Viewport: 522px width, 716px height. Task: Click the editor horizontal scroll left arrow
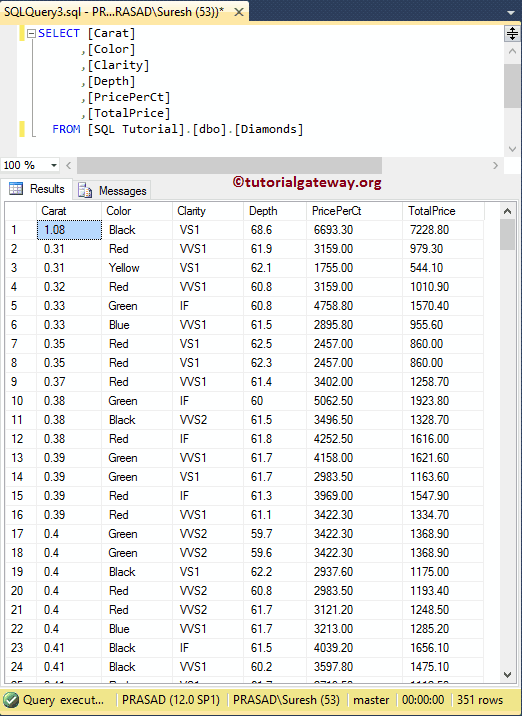[x=69, y=165]
